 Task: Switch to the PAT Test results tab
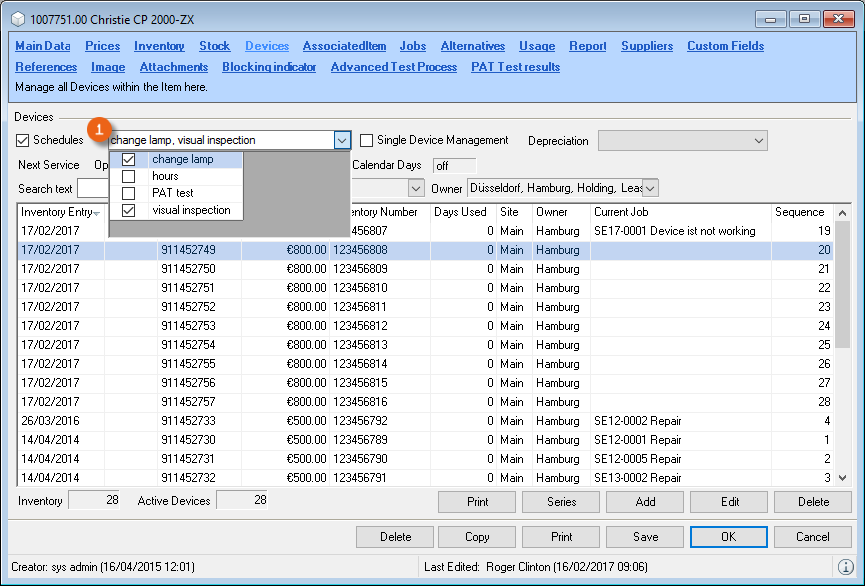point(515,67)
